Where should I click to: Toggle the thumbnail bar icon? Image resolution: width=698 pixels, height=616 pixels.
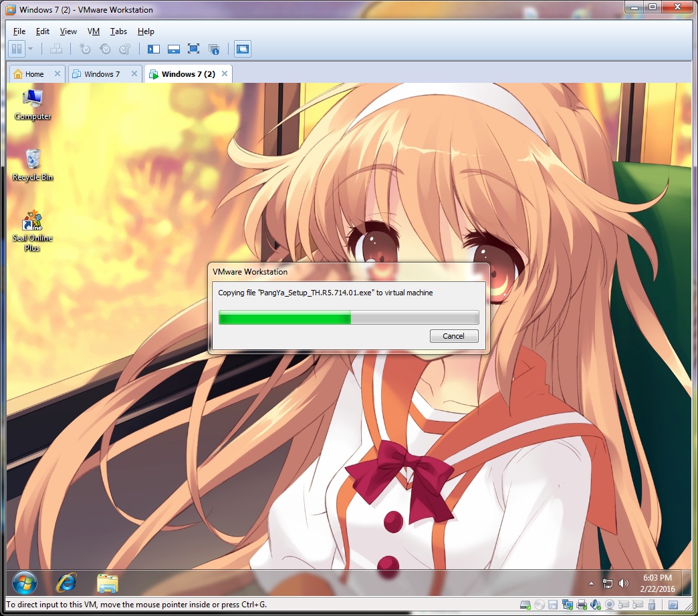tap(174, 49)
